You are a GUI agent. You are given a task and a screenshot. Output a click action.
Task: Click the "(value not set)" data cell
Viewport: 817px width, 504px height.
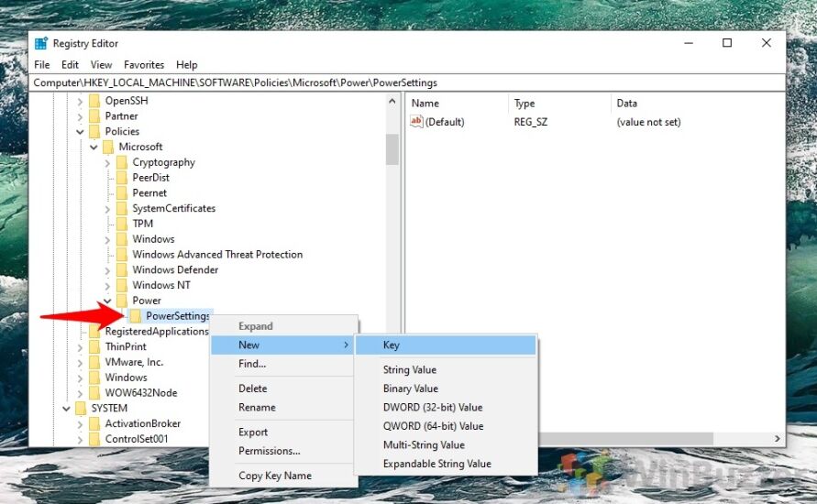648,122
